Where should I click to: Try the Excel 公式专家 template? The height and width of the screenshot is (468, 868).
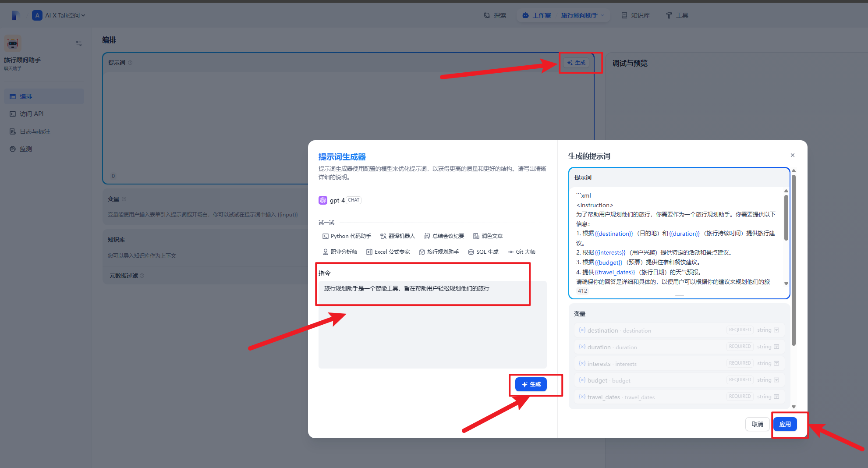(x=388, y=252)
